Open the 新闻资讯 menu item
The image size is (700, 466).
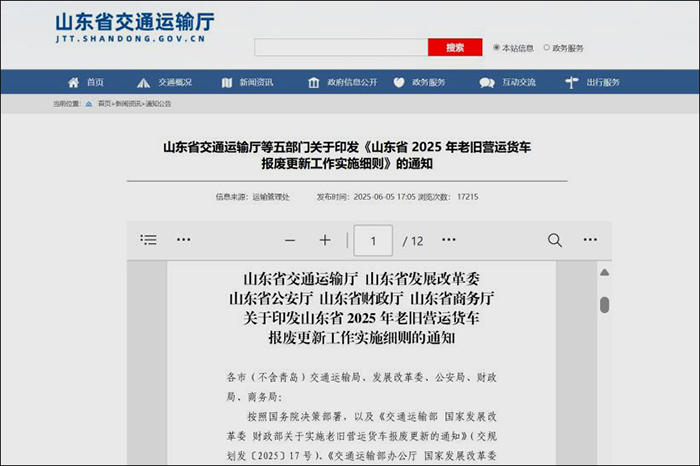pos(256,82)
